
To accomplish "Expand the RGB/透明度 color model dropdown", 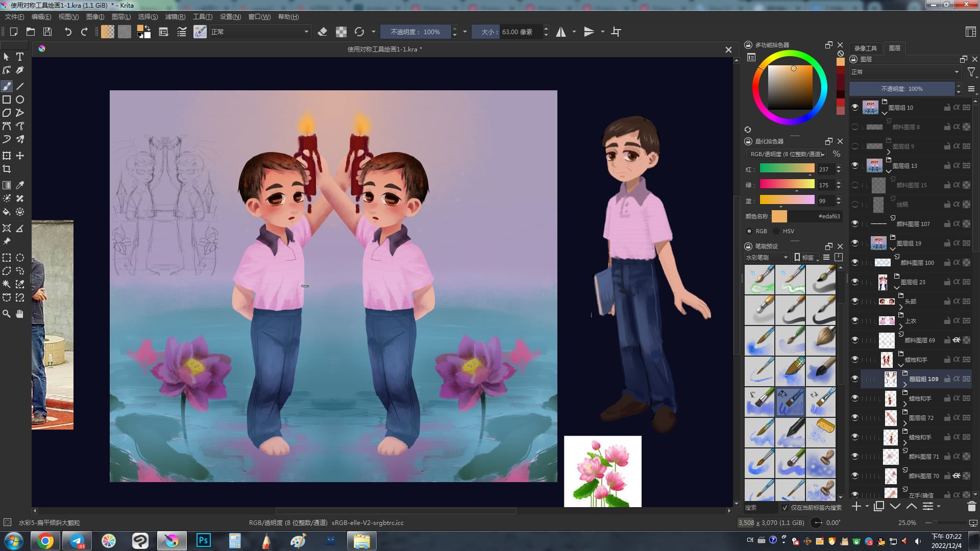I will [787, 154].
